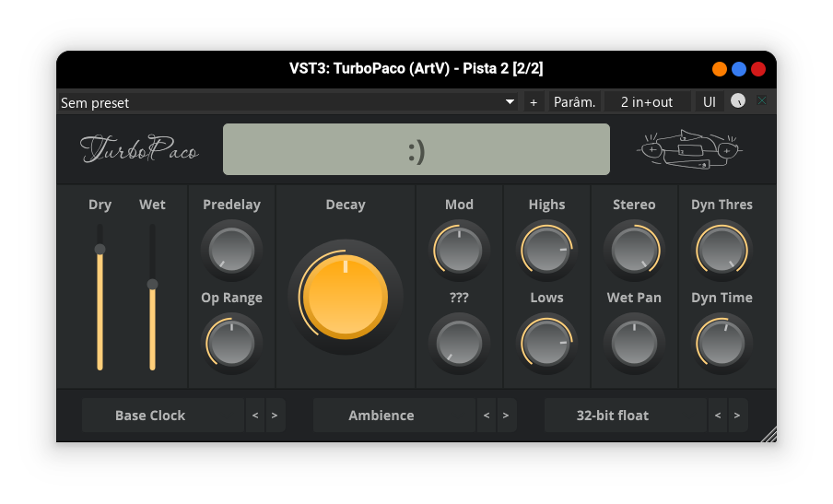Select previous Base Clock option
Image resolution: width=833 pixels, height=504 pixels.
click(255, 416)
